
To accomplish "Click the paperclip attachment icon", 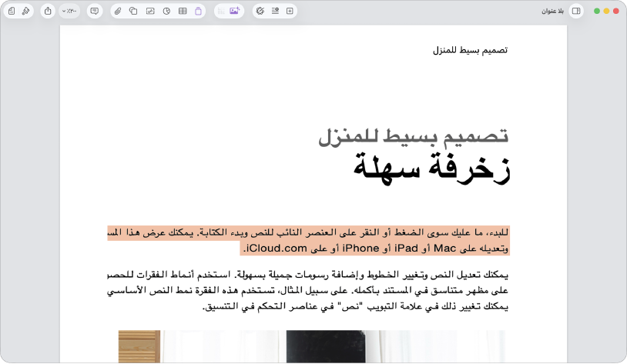I will [118, 12].
